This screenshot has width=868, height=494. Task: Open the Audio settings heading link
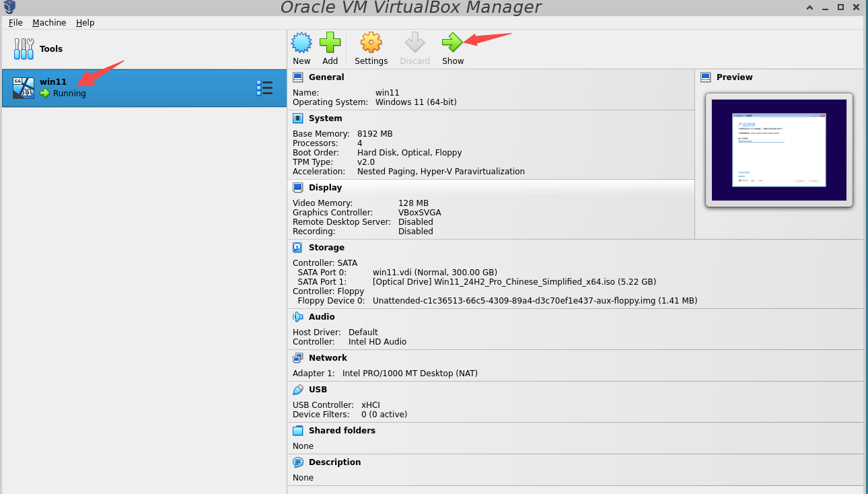point(322,317)
